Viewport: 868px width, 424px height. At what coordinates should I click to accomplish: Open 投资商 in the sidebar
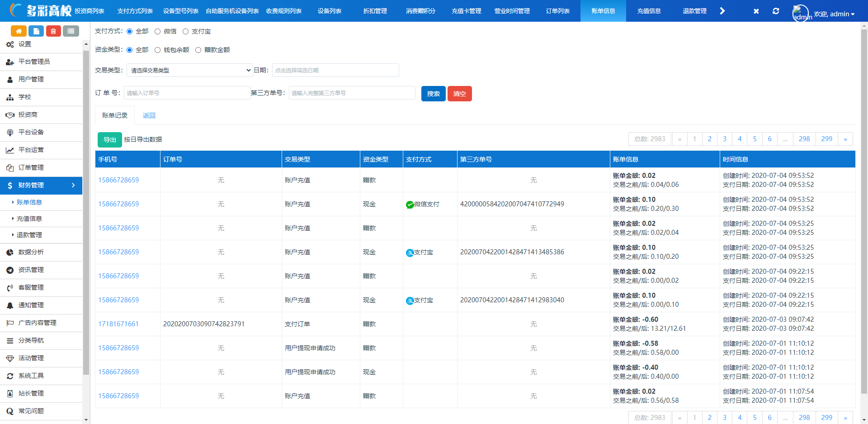pos(41,115)
